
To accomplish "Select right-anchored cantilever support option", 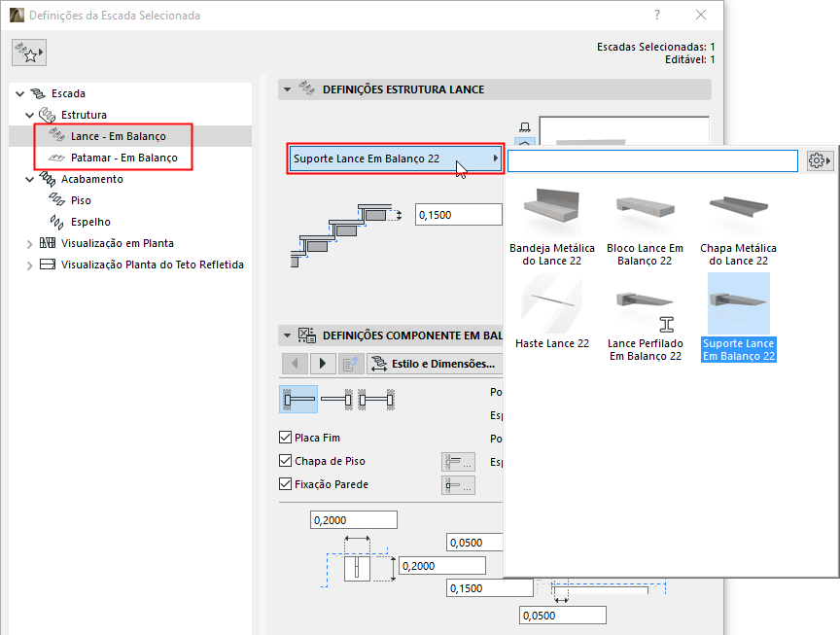I will [x=336, y=400].
